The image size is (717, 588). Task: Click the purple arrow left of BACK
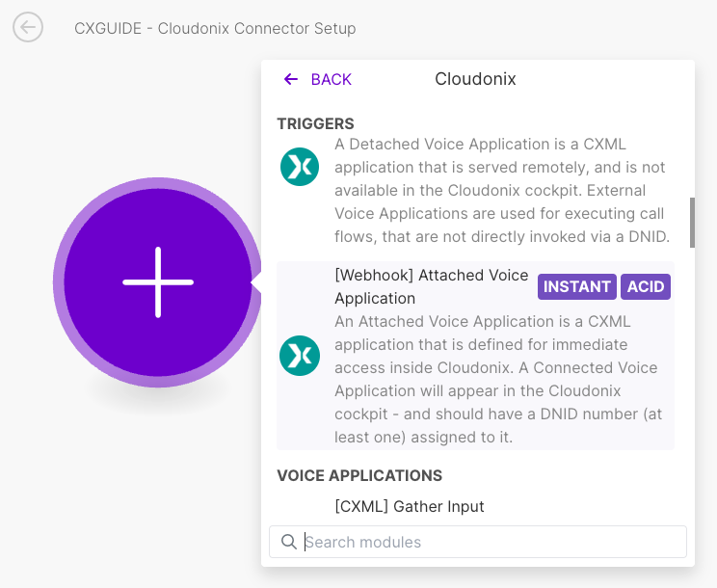(291, 79)
